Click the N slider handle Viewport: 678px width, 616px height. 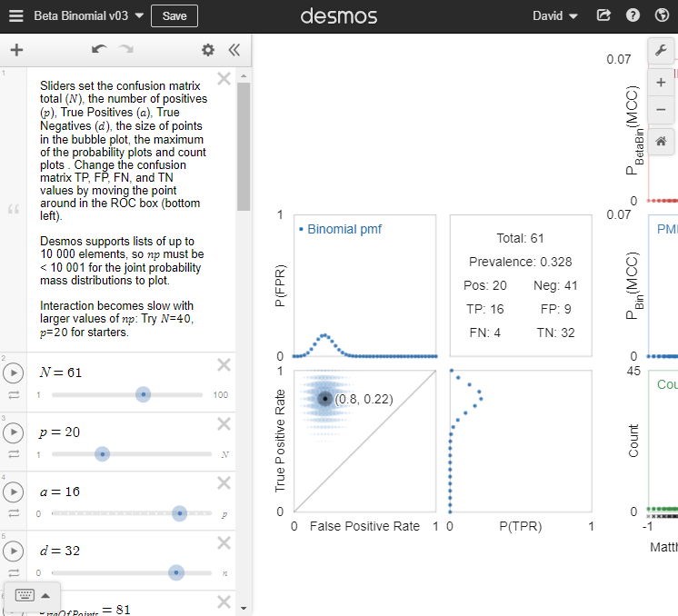coord(143,394)
